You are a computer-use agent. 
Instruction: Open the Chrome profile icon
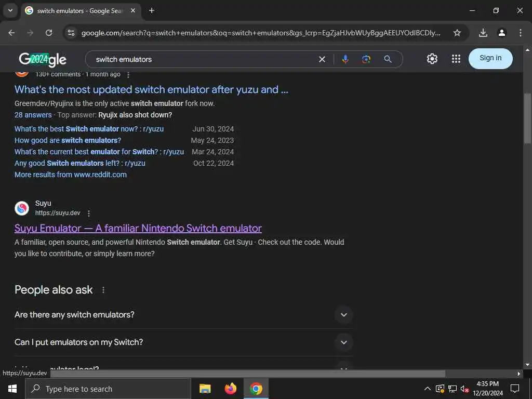502,33
